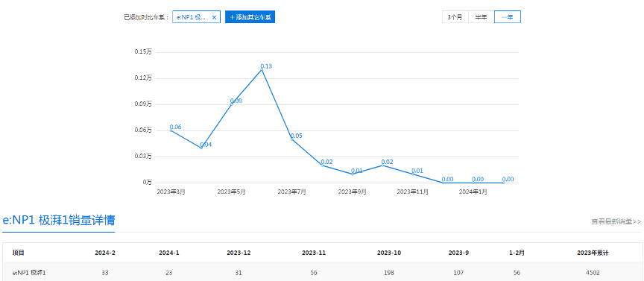The image size is (644, 281).
Task: Click the 0.09万 y-axis label
Action: 143,104
